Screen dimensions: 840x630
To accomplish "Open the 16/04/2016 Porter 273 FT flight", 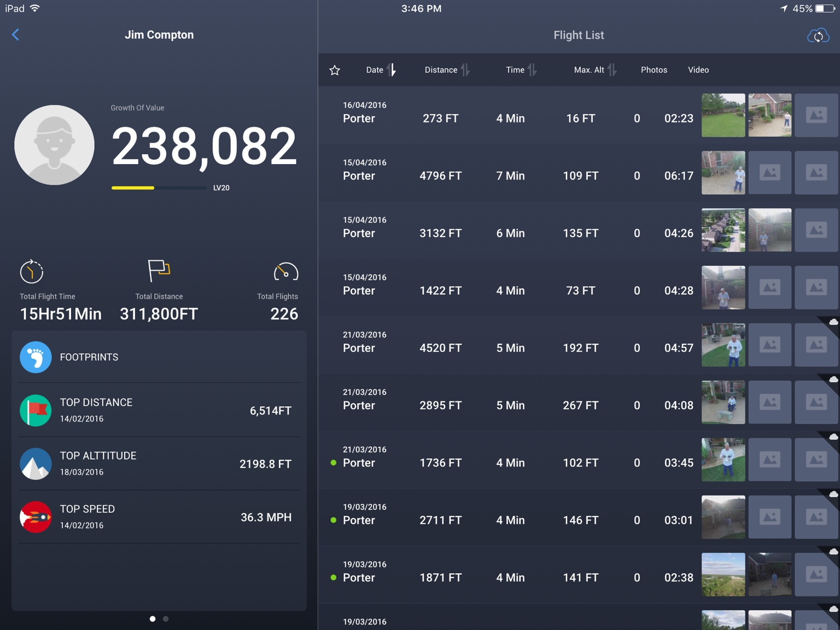I will [440, 118].
